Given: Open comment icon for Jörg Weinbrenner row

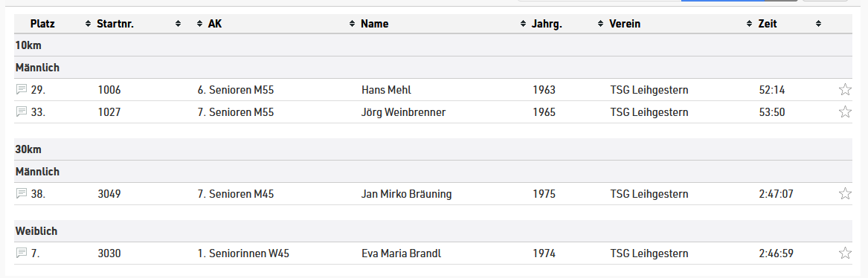Looking at the screenshot, I should click(22, 111).
